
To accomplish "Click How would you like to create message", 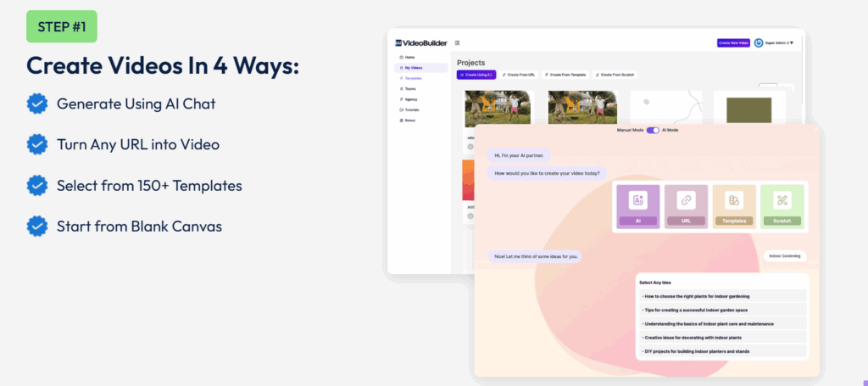I will [x=547, y=173].
